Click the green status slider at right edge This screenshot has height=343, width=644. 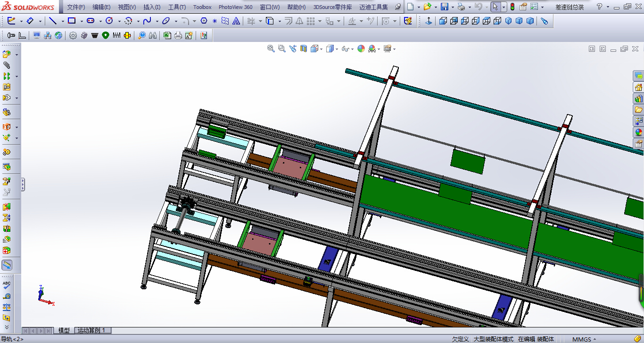click(641, 288)
